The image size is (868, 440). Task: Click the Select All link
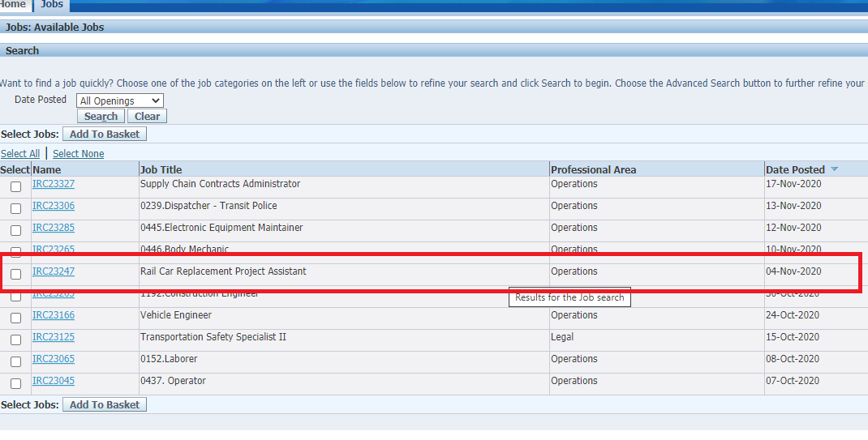tap(20, 154)
